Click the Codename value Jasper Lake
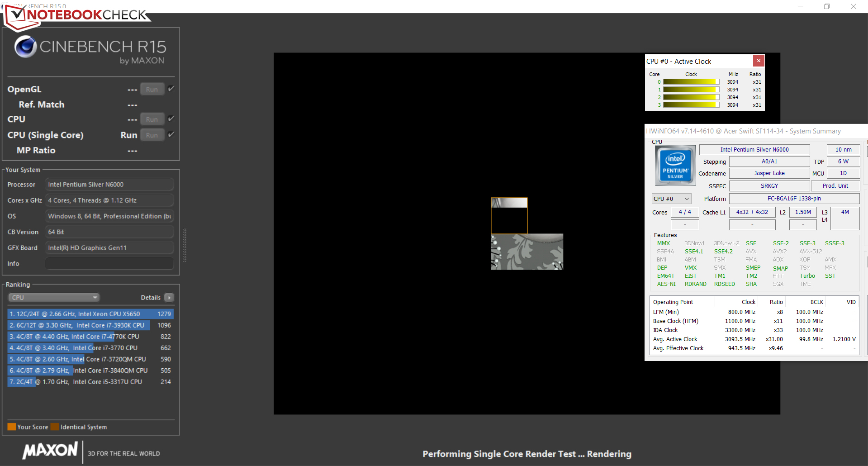 click(769, 173)
